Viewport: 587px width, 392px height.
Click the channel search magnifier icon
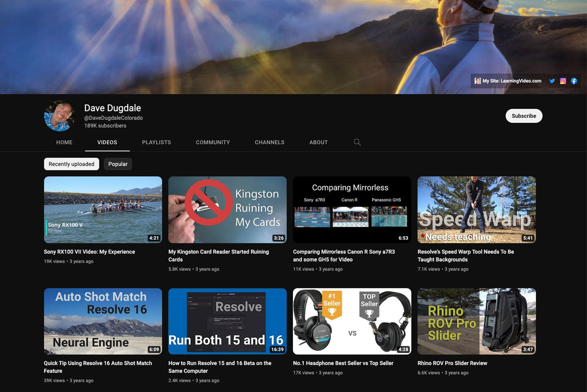coord(357,142)
